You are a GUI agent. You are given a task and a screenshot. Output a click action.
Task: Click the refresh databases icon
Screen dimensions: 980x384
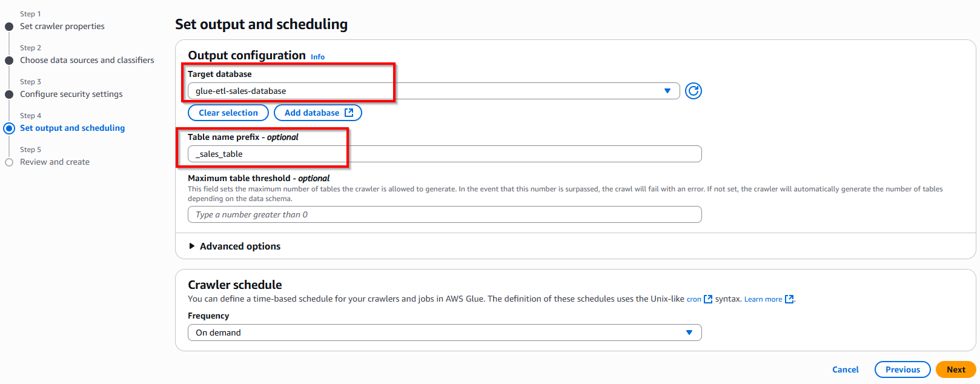(x=694, y=91)
